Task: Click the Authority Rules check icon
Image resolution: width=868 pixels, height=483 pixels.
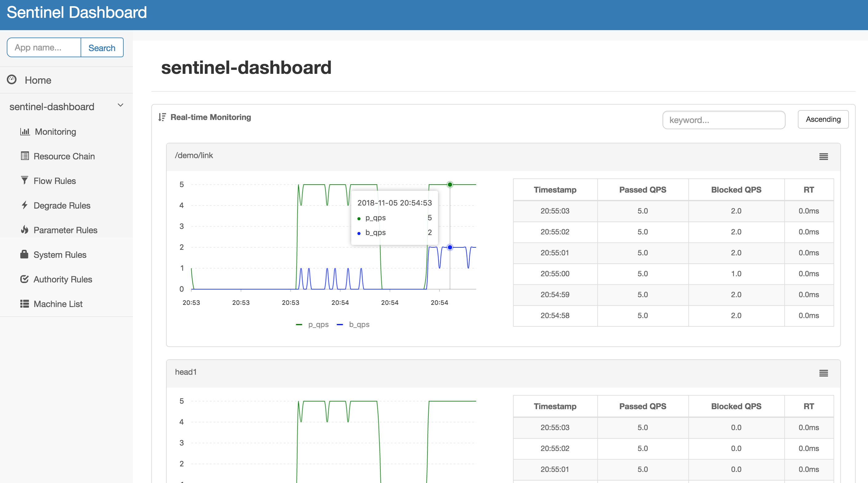Action: [24, 279]
